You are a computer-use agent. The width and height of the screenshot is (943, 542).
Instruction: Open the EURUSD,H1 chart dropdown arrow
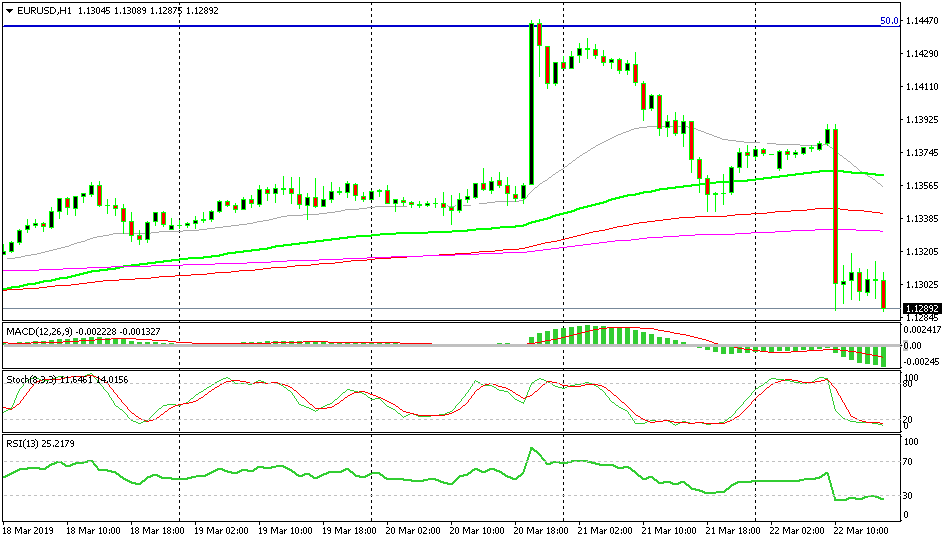(9, 11)
